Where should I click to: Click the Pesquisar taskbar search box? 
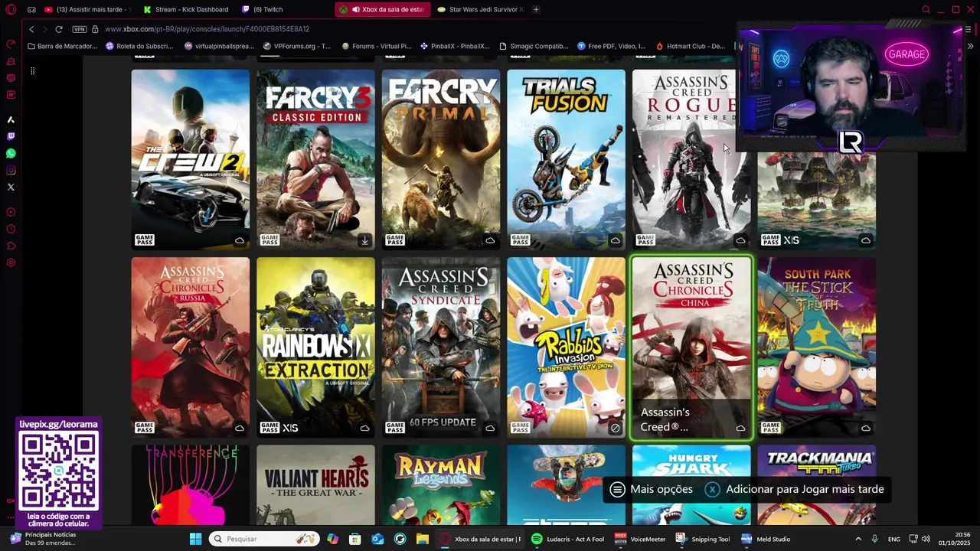click(264, 539)
